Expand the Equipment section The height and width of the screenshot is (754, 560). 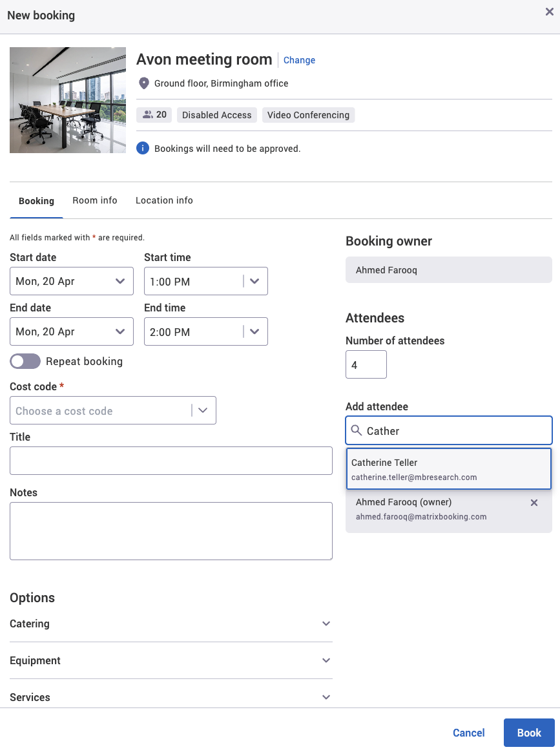[171, 660]
